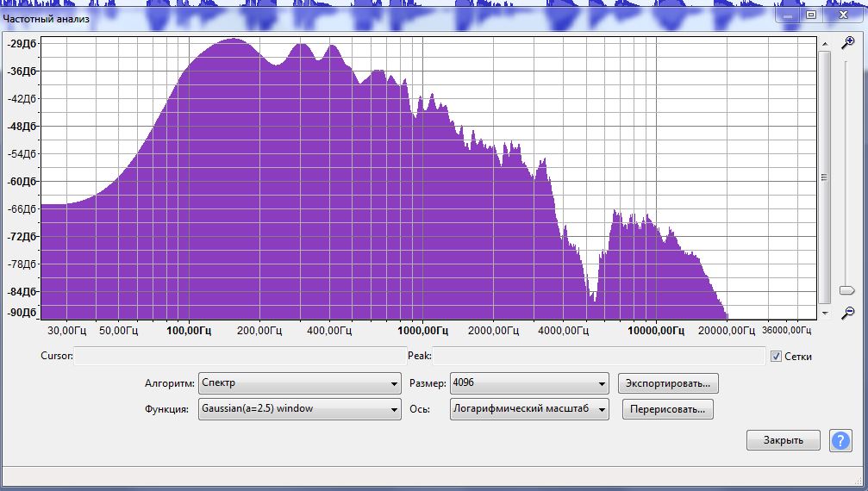
Task: Open the help question mark icon
Action: (x=840, y=441)
